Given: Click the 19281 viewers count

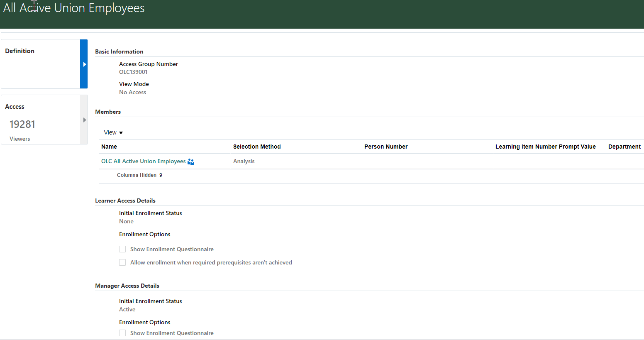Looking at the screenshot, I should 22,124.
